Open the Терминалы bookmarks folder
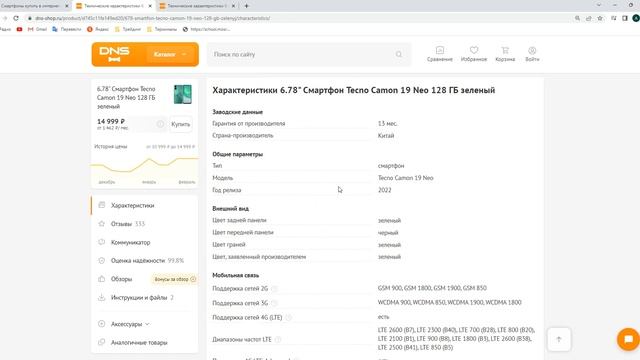The width and height of the screenshot is (640, 360). (x=162, y=29)
